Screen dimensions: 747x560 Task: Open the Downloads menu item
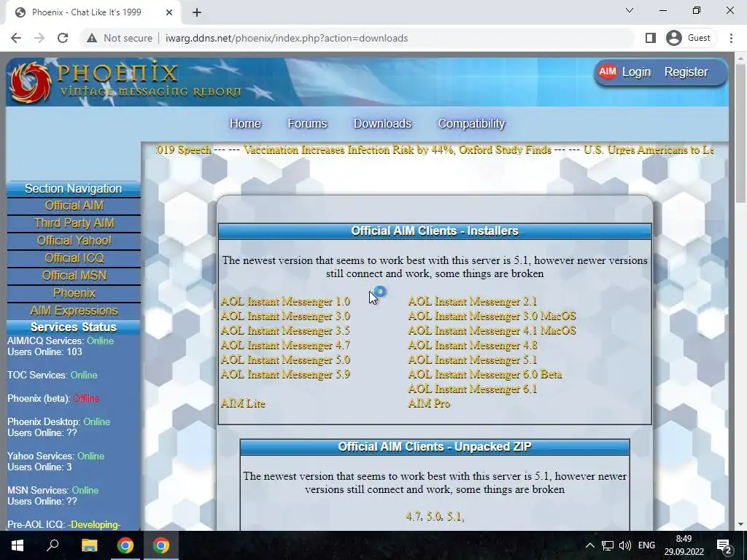coord(382,124)
